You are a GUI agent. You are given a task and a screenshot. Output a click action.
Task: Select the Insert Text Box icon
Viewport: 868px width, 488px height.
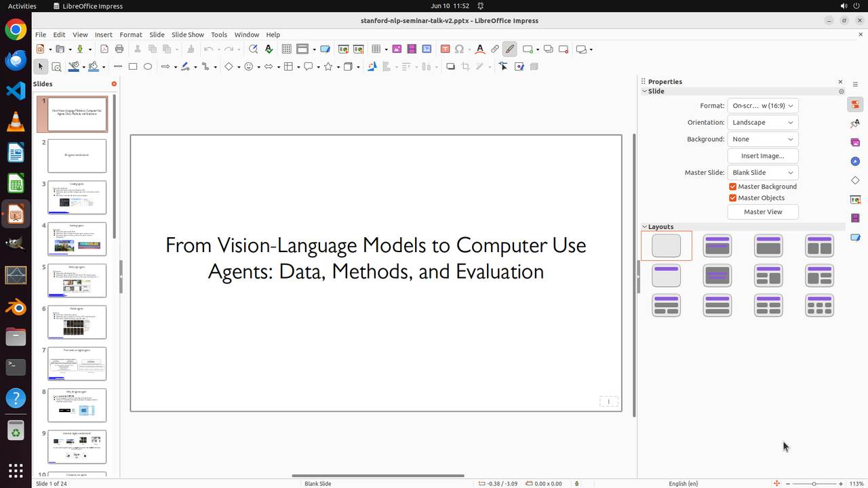click(x=445, y=49)
